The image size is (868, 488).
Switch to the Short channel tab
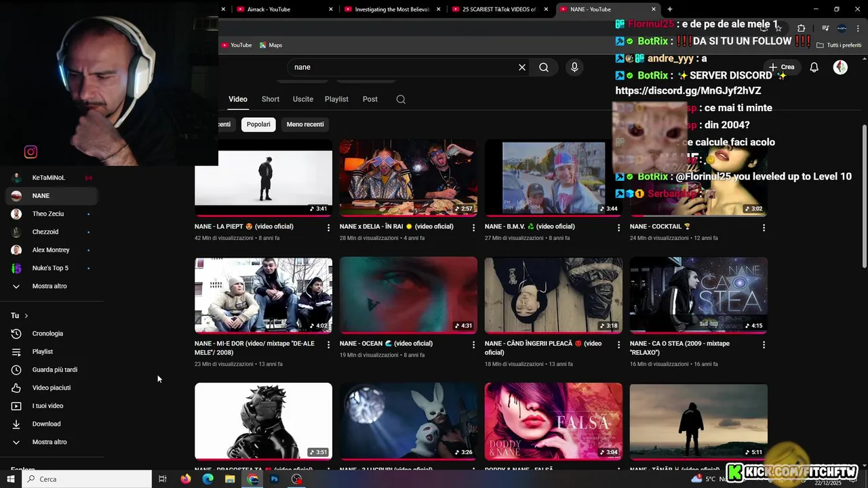tap(271, 99)
